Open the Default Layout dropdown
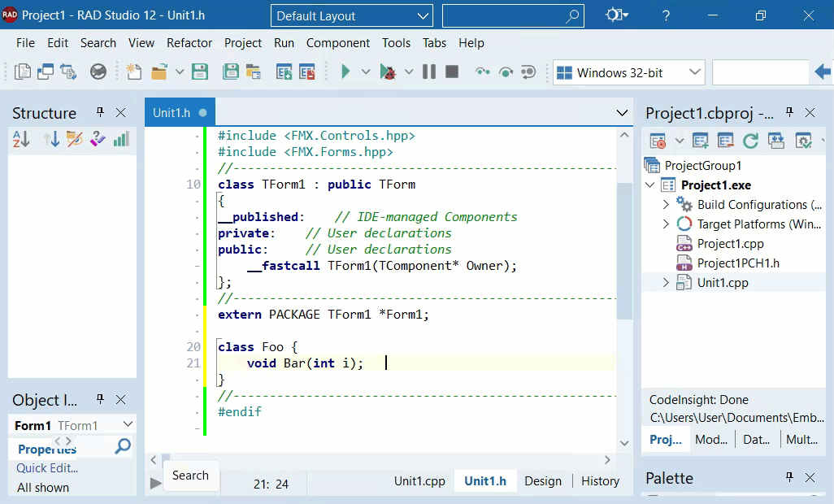The image size is (834, 504). coord(352,16)
